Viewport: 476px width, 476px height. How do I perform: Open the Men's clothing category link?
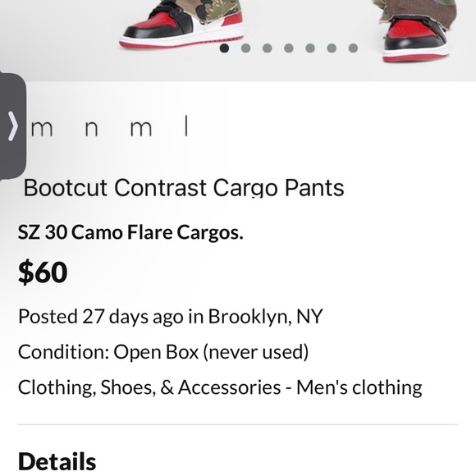pyautogui.click(x=359, y=387)
